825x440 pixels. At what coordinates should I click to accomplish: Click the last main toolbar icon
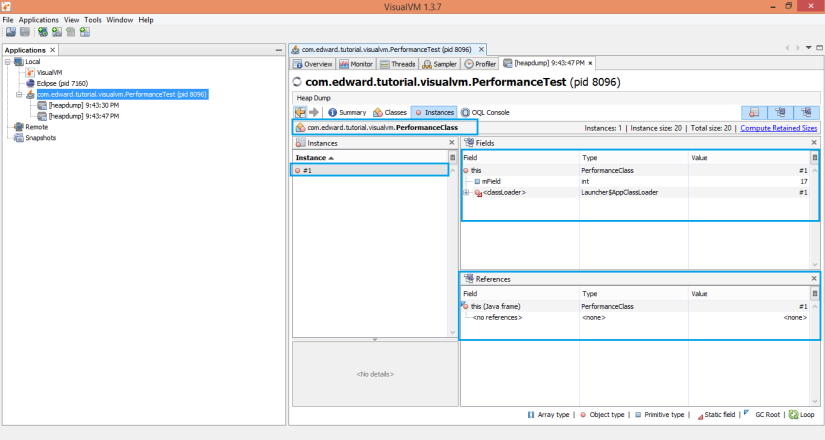pyautogui.click(x=85, y=32)
